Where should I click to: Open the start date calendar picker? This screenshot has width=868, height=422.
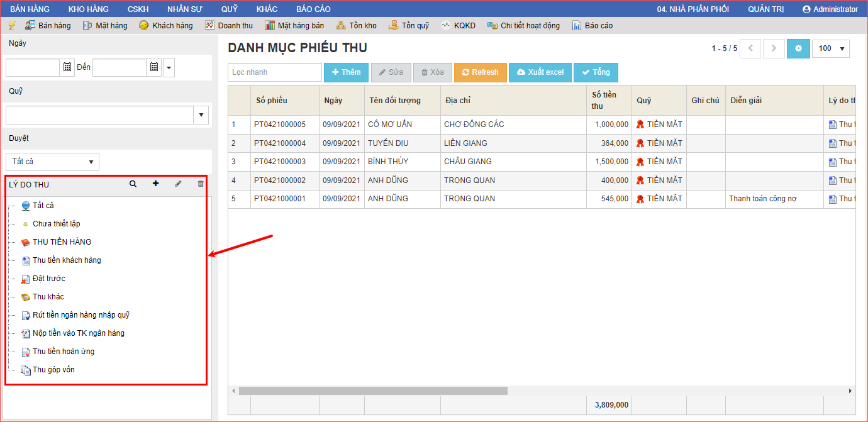coord(68,67)
